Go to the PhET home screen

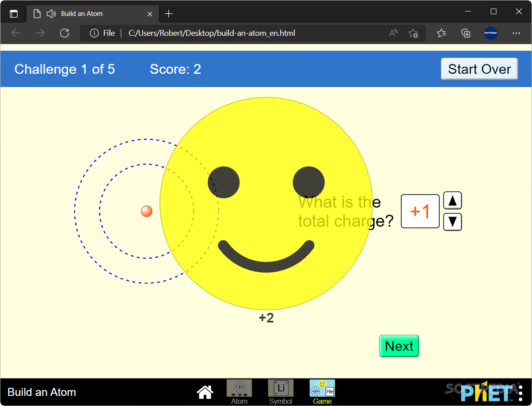(205, 392)
